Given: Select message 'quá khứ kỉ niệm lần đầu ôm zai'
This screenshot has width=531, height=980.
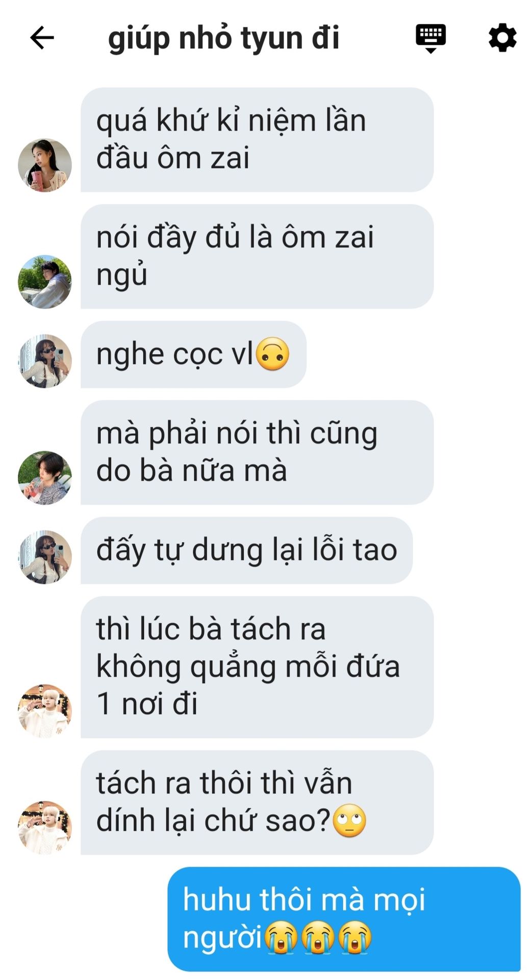Looking at the screenshot, I should click(257, 140).
